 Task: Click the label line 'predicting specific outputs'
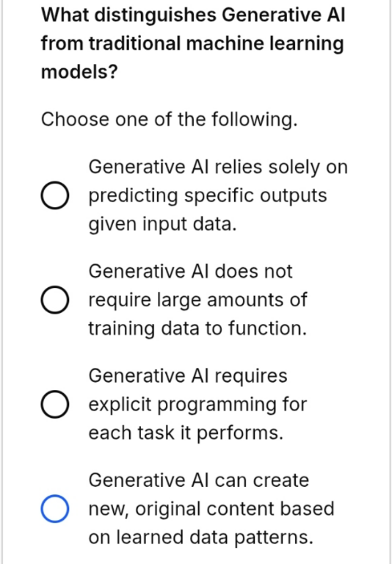208,196
